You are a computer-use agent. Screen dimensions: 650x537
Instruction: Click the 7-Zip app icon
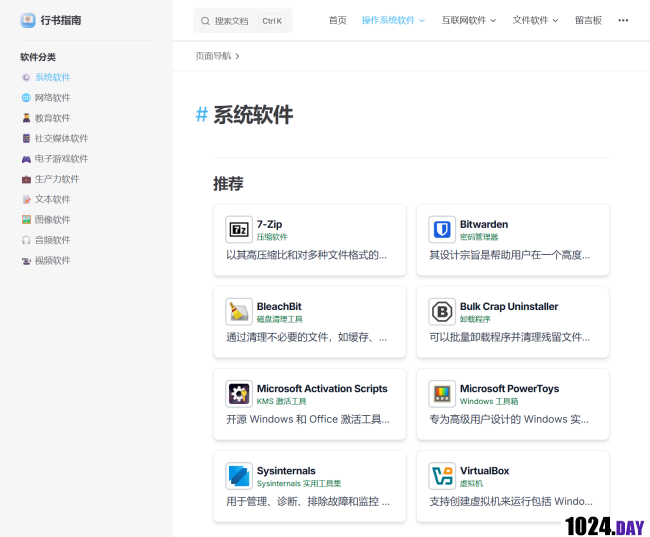[239, 230]
